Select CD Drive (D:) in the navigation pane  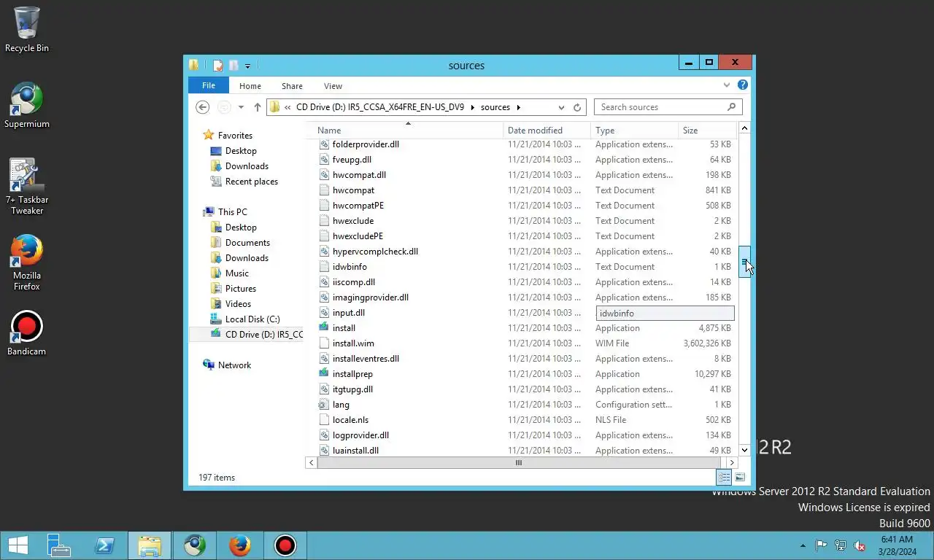[x=263, y=335]
